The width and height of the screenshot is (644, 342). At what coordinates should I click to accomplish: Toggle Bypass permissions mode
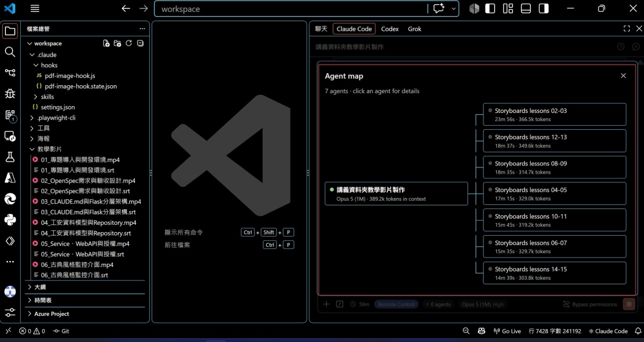(590, 304)
